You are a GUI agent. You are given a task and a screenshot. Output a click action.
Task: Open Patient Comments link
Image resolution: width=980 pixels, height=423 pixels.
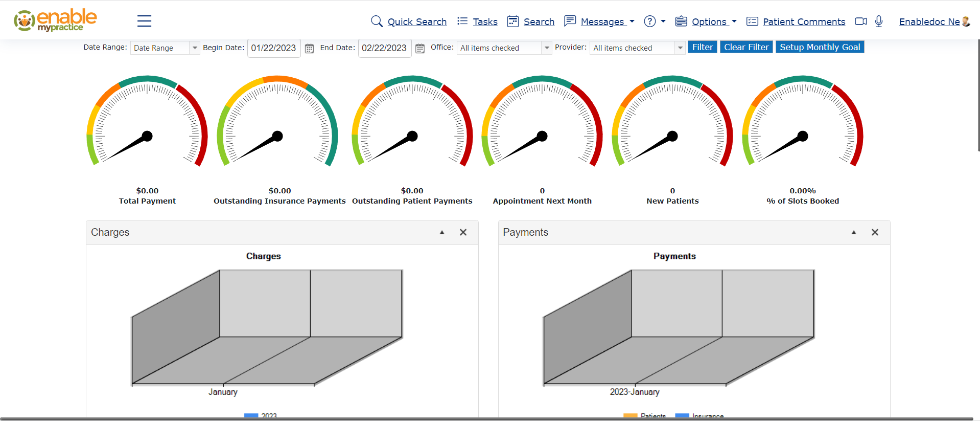click(x=804, y=21)
